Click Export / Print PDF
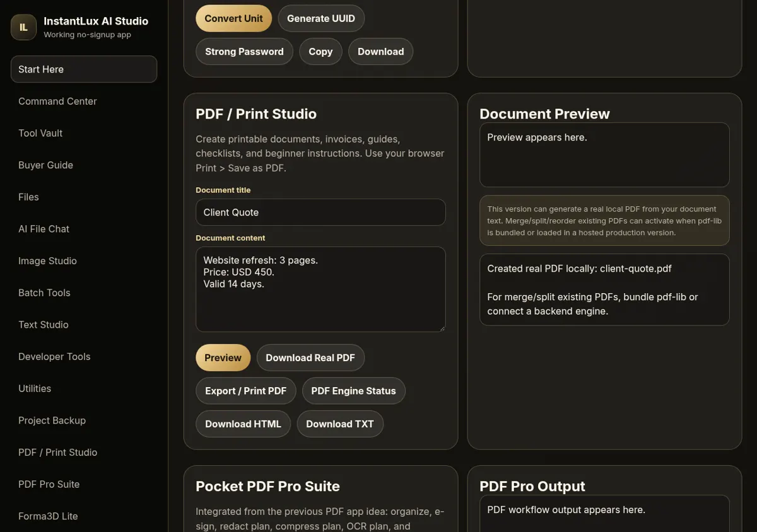Image resolution: width=757 pixels, height=532 pixels. point(246,391)
